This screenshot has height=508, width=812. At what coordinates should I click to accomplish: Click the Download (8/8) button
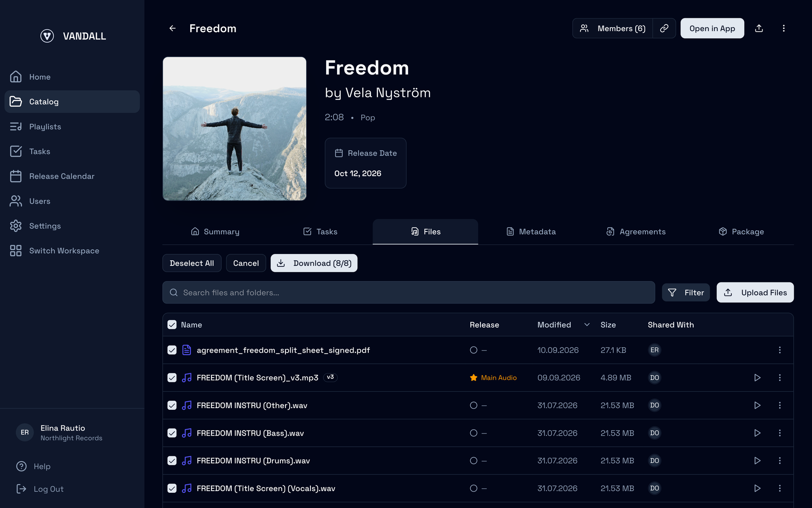pyautogui.click(x=314, y=263)
